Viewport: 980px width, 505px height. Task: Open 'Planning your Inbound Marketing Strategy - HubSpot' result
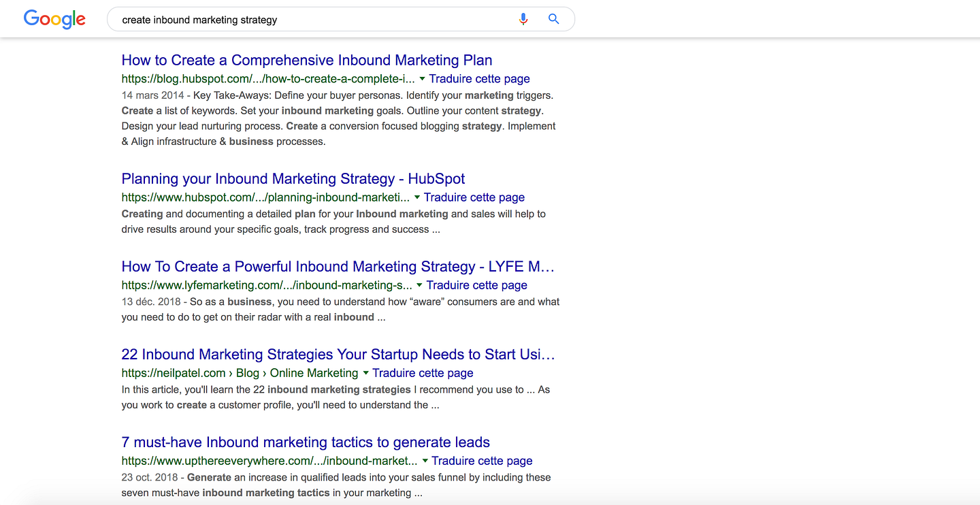point(293,179)
